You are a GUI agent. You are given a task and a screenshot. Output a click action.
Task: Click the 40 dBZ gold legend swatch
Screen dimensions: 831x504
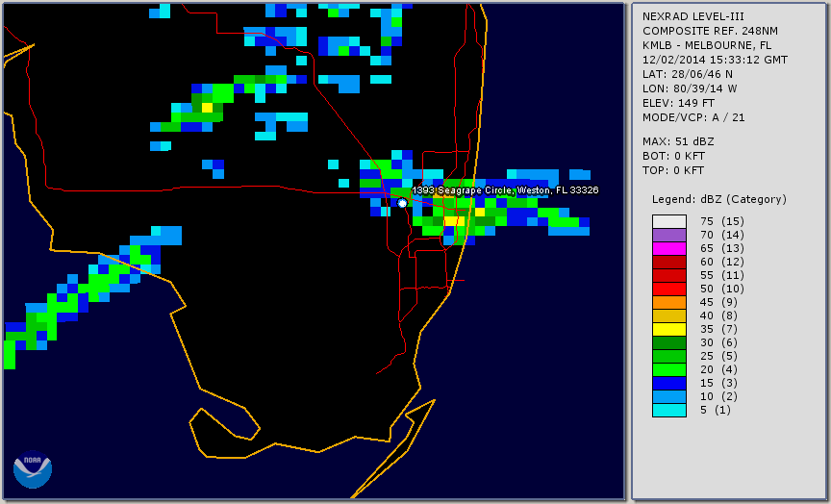pos(669,315)
